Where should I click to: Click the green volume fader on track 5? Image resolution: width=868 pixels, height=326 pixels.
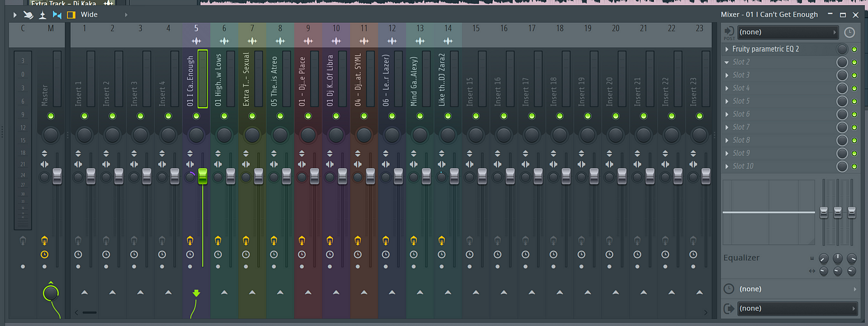pyautogui.click(x=203, y=175)
